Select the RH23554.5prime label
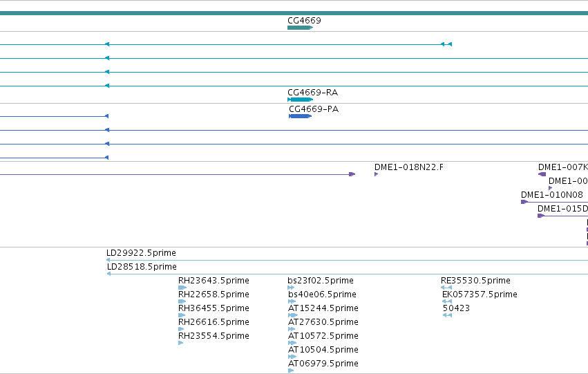 pos(214,336)
